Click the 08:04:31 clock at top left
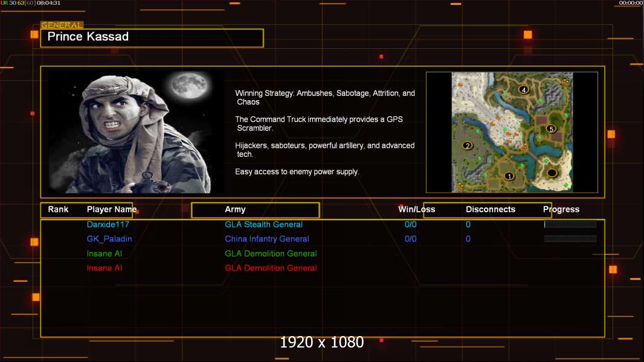This screenshot has height=362, width=644. [x=48, y=3]
